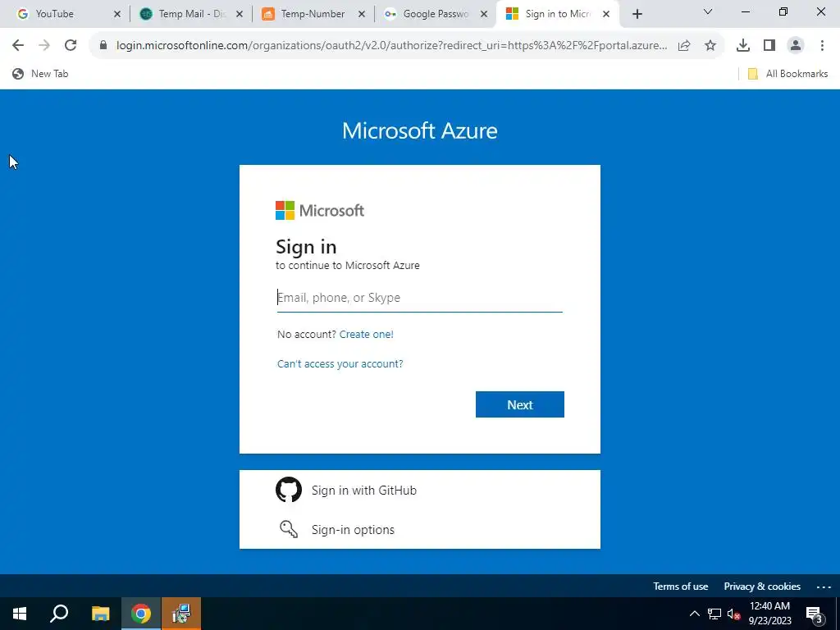
Task: Click the orange-highlighted taskbar app icon
Action: click(181, 614)
